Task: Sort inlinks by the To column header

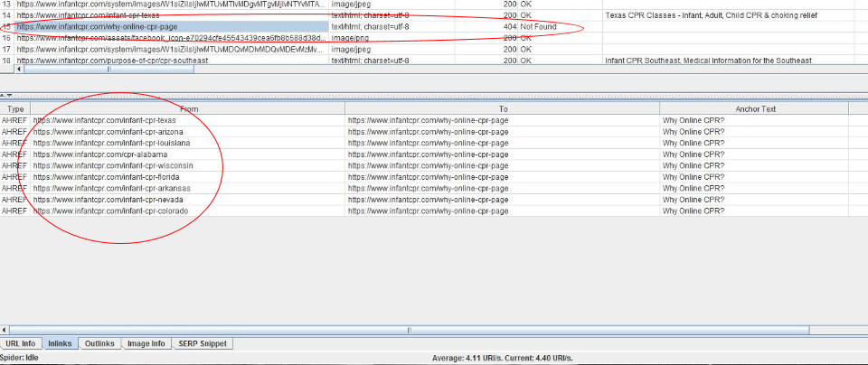Action: point(503,109)
